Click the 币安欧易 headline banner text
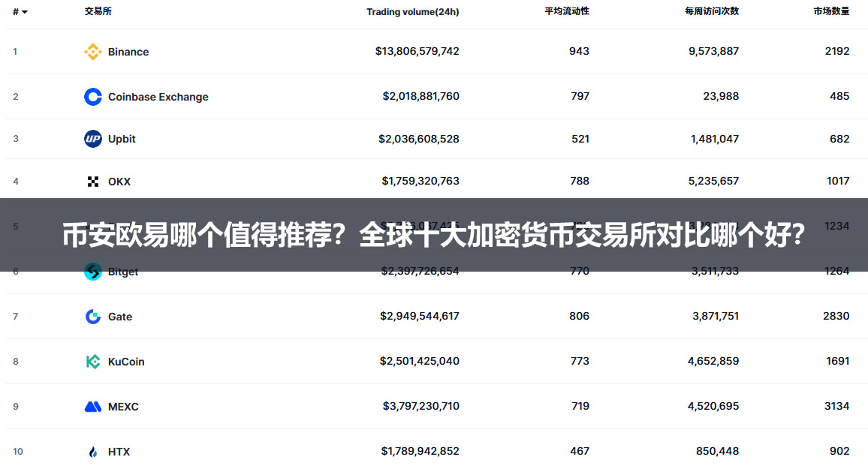Image resolution: width=868 pixels, height=472 pixels. pyautogui.click(x=433, y=235)
